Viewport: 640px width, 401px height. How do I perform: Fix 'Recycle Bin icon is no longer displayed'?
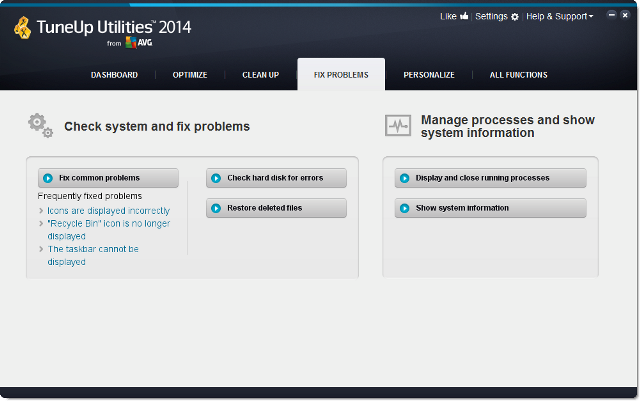click(109, 229)
